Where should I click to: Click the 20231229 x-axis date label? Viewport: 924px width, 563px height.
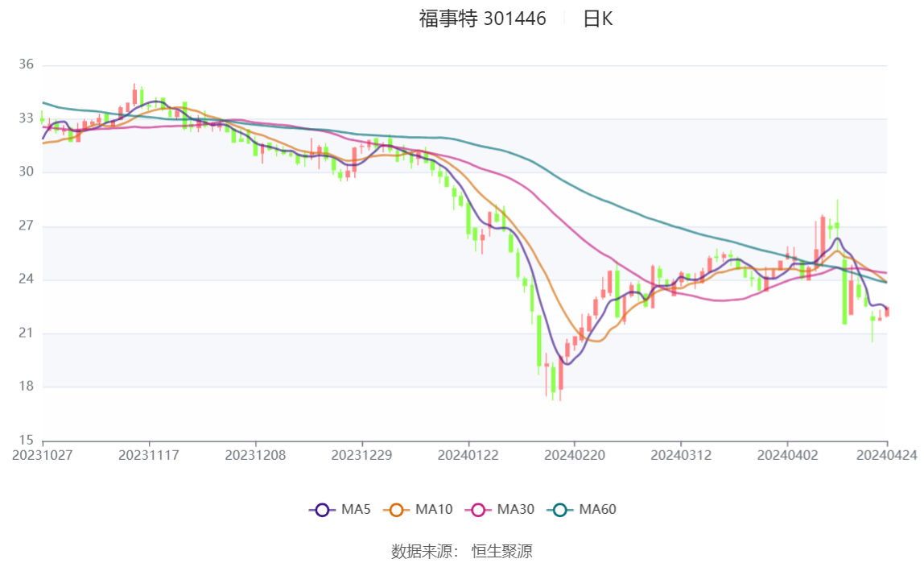point(362,455)
